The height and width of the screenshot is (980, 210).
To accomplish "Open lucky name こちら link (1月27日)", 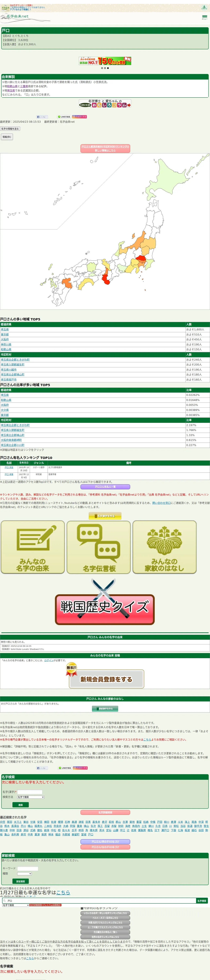I will pyautogui.click(x=63, y=892).
